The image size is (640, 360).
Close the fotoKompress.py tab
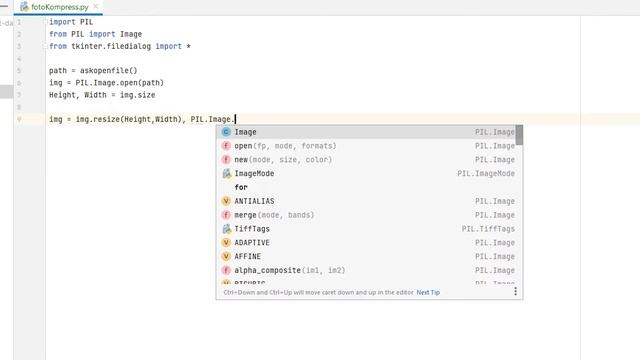pyautogui.click(x=96, y=7)
